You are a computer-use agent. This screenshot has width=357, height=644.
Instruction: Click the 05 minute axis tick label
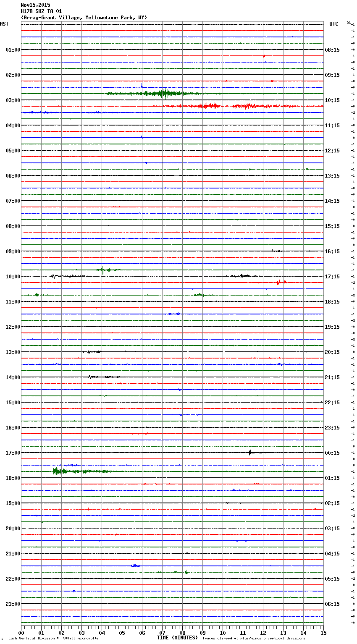[x=122, y=633]
